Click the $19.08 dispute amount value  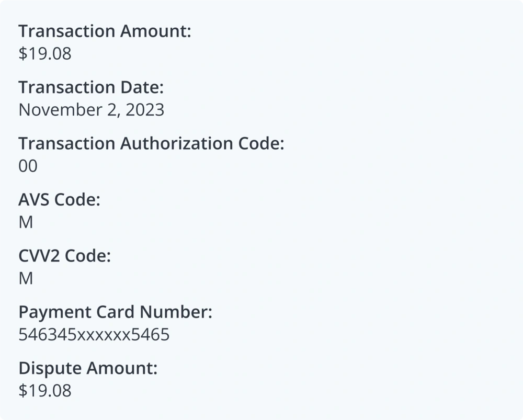(45, 391)
